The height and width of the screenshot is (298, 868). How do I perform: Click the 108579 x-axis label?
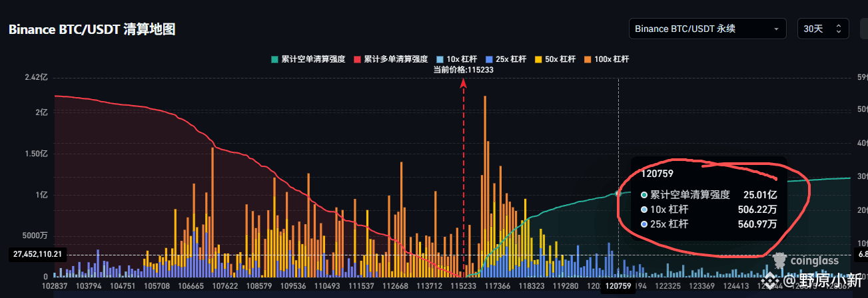259,285
